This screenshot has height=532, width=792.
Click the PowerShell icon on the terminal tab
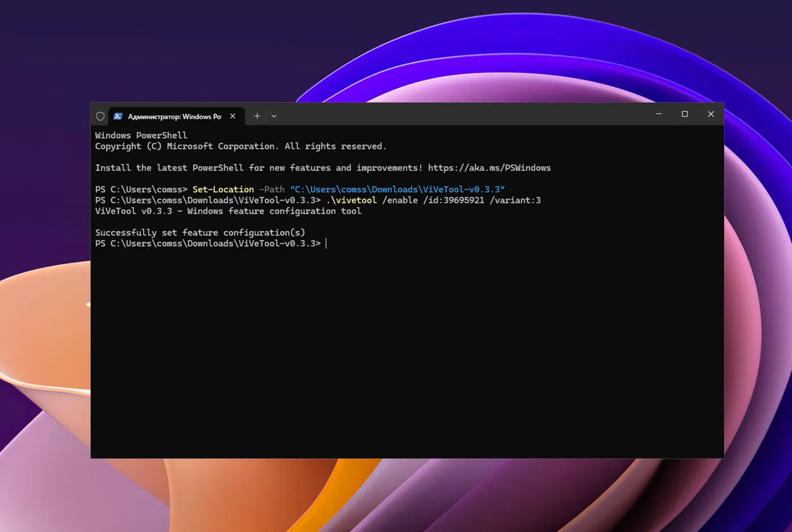pyautogui.click(x=118, y=116)
